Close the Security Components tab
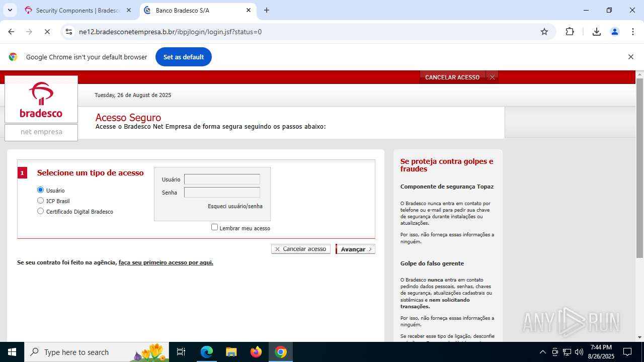 point(128,10)
